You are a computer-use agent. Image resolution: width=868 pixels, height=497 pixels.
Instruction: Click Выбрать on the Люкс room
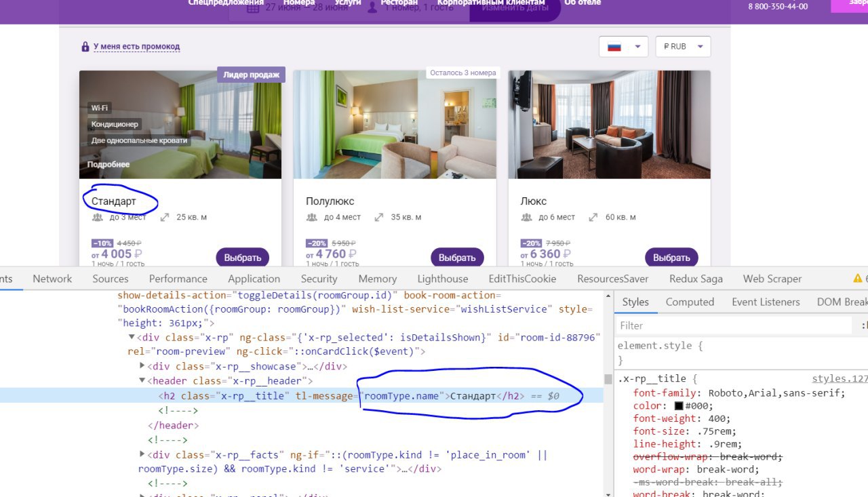(671, 258)
